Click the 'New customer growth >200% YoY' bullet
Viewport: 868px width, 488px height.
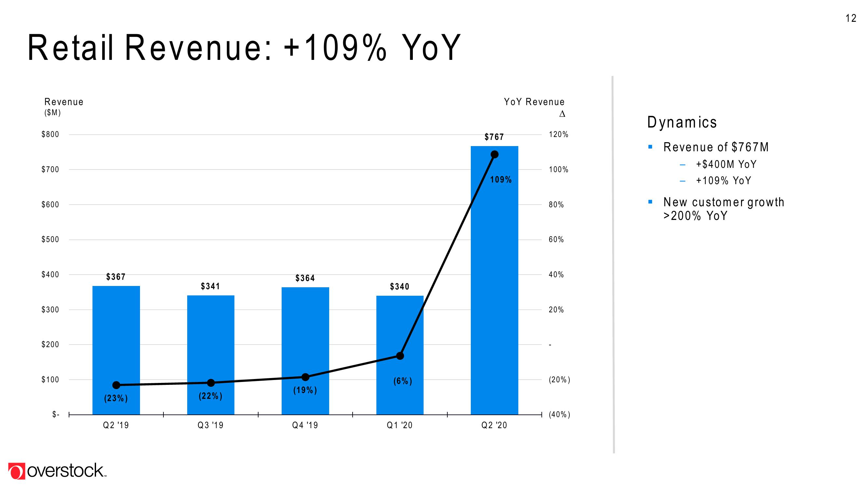(x=724, y=209)
